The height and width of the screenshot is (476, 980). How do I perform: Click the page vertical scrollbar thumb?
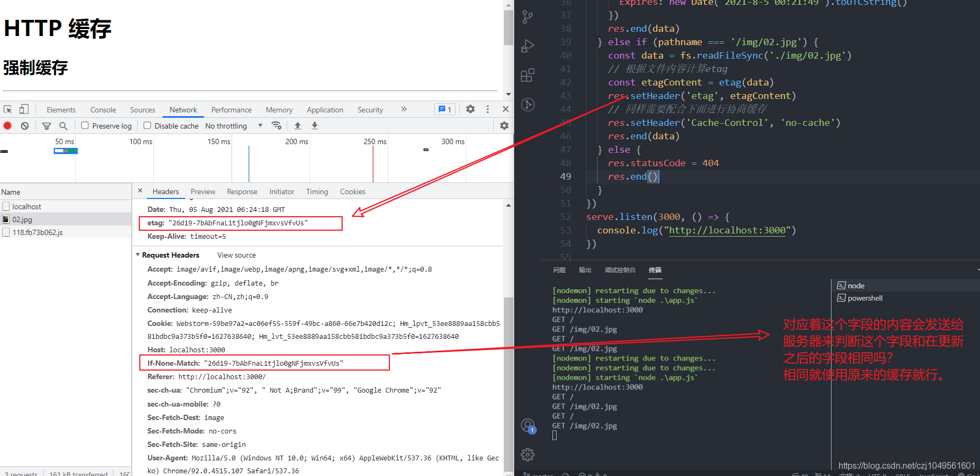508,27
